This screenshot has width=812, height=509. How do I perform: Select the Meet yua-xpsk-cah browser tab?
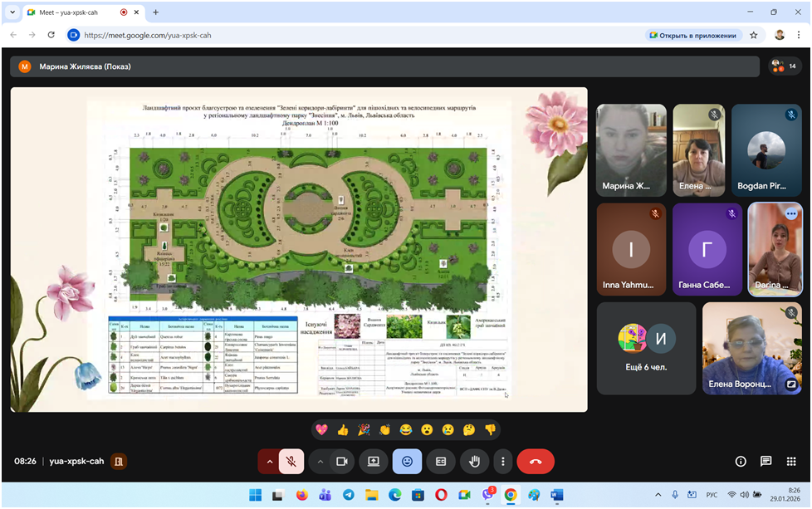71,12
